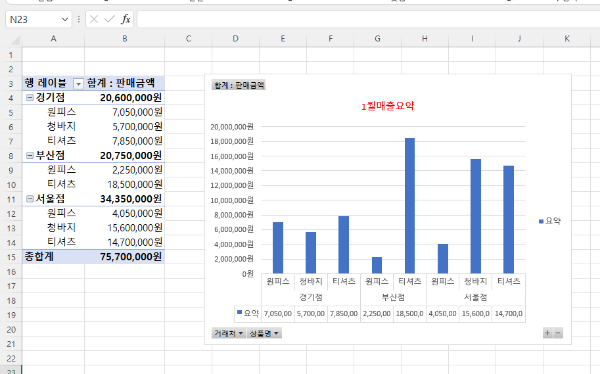The height and width of the screenshot is (374, 600).
Task: Select column K header
Action: coord(567,39)
